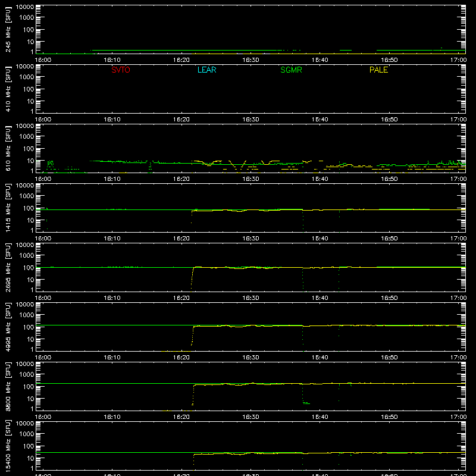Click the 16:50 tick label under 2695 MHz panel
This screenshot has width=476, height=476.
389,298
